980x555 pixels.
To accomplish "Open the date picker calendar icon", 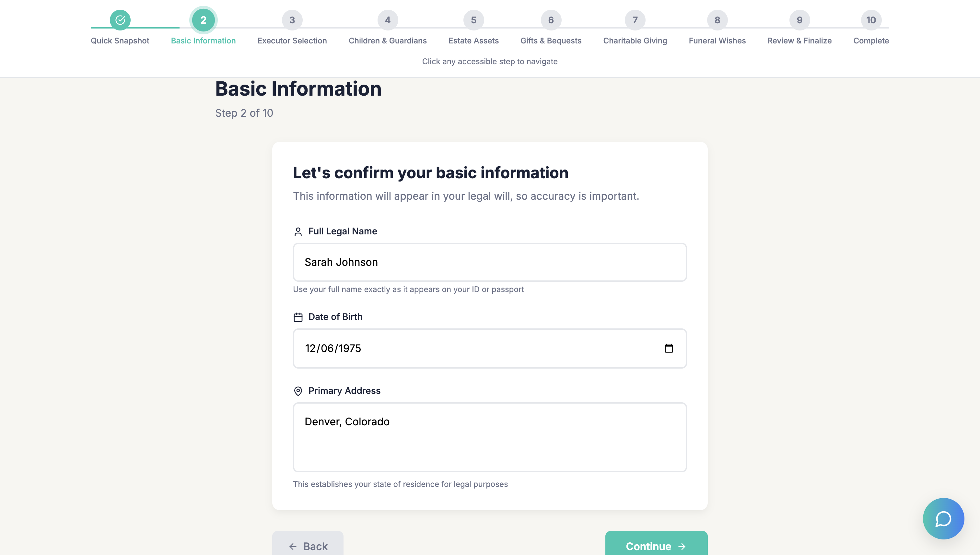I will tap(668, 348).
